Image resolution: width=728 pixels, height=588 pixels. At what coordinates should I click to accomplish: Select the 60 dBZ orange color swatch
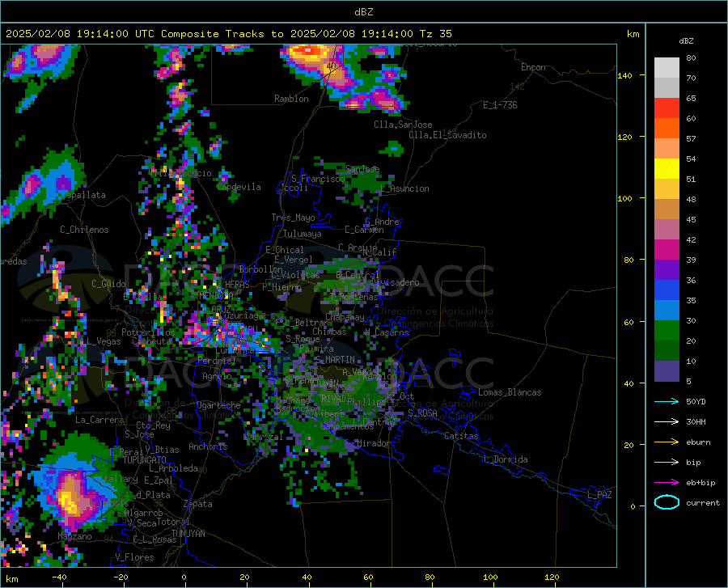[x=667, y=128]
